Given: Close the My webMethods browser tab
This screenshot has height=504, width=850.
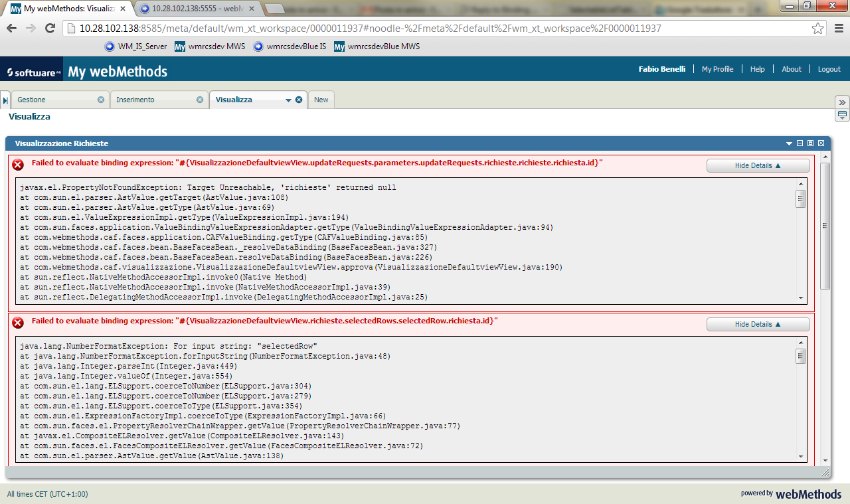Looking at the screenshot, I should [122, 9].
